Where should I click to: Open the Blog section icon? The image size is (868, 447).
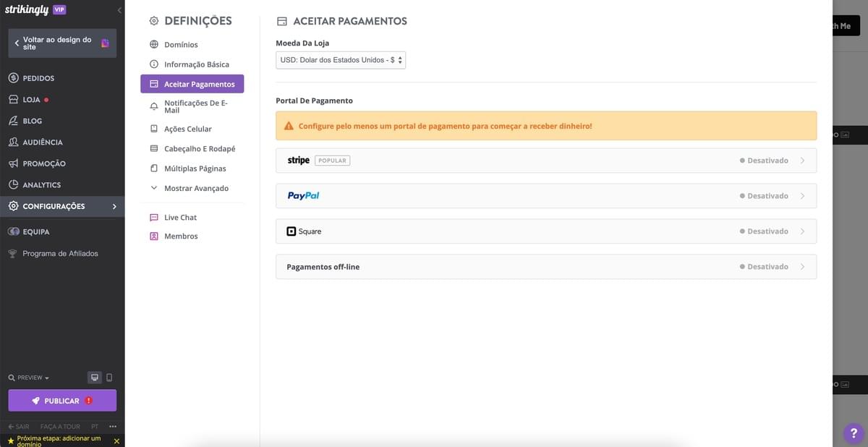click(x=13, y=120)
